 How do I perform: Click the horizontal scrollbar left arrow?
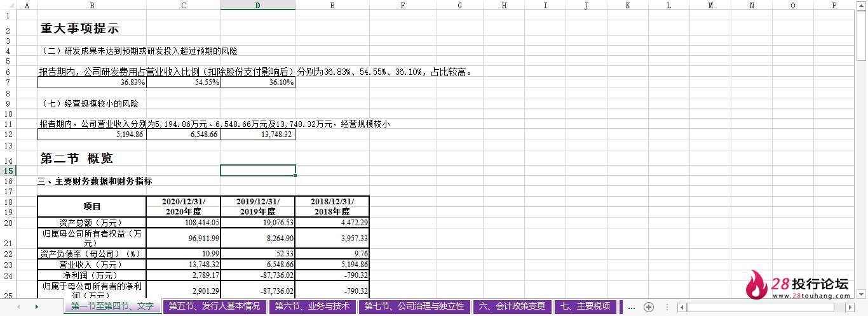tap(682, 307)
